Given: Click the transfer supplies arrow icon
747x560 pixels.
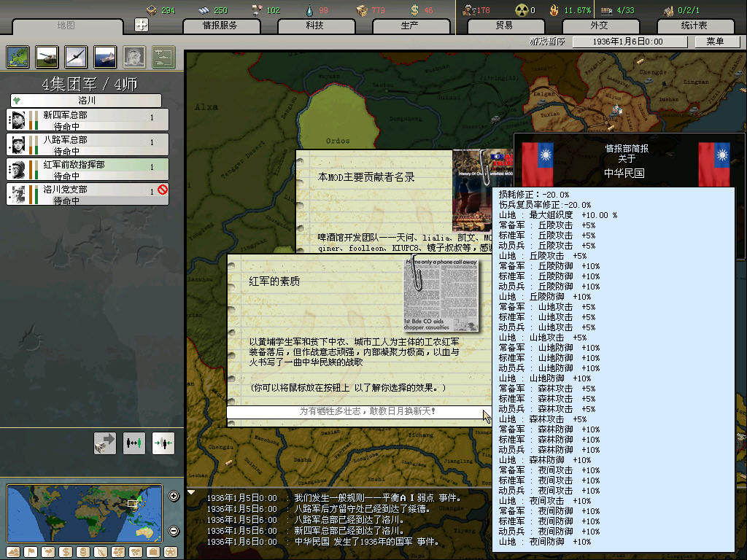Looking at the screenshot, I should pyautogui.click(x=105, y=443).
